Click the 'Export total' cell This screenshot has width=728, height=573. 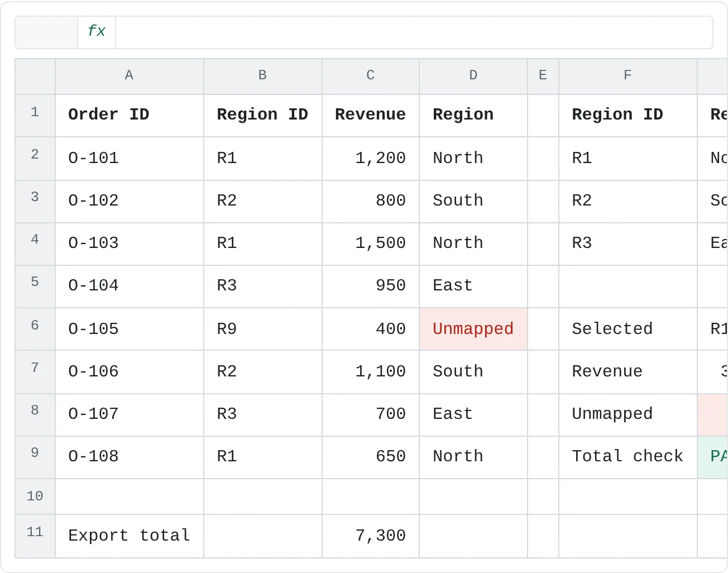[x=130, y=536]
